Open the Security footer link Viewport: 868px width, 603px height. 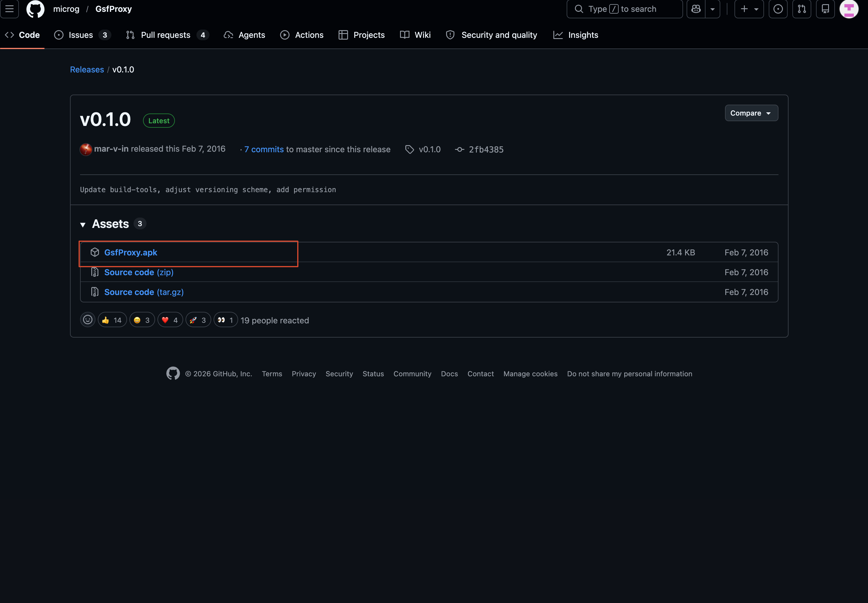point(339,374)
